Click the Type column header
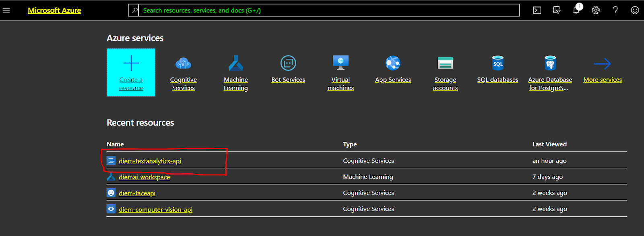This screenshot has width=644, height=236. [350, 144]
